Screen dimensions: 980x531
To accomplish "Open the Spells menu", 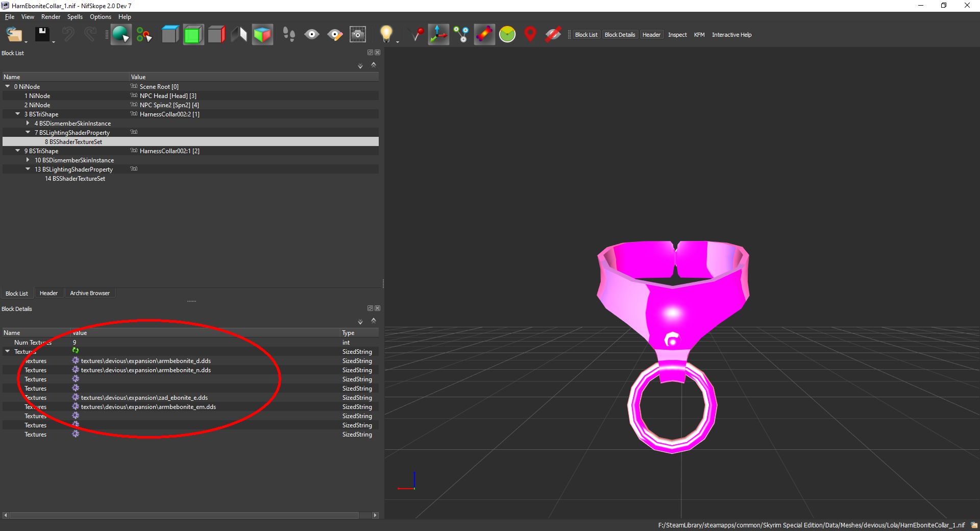I will click(x=75, y=17).
